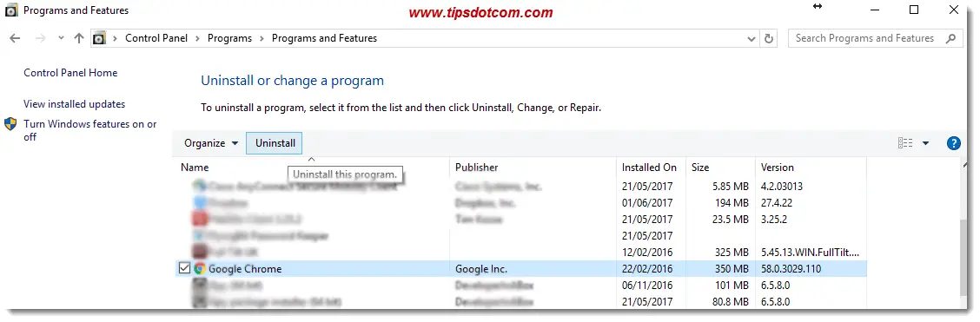Open address bar history dropdown
The width and height of the screenshot is (980, 322).
click(x=752, y=38)
